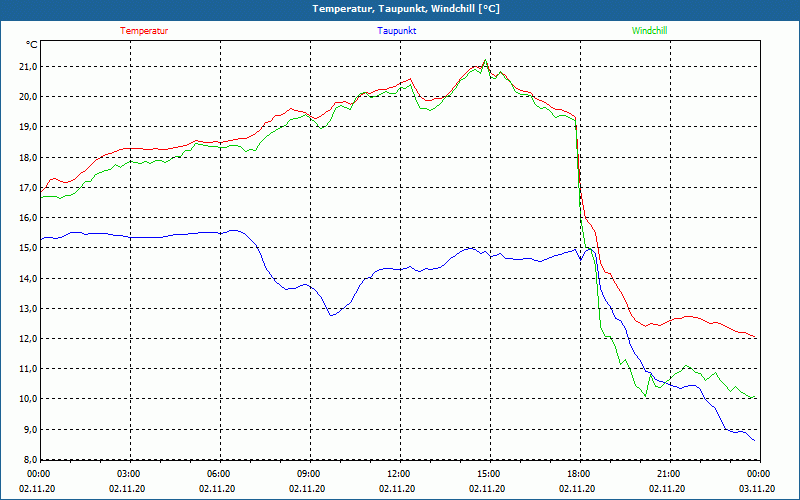Click the 10,0 y-axis label
Image resolution: width=800 pixels, height=500 pixels.
click(x=28, y=399)
